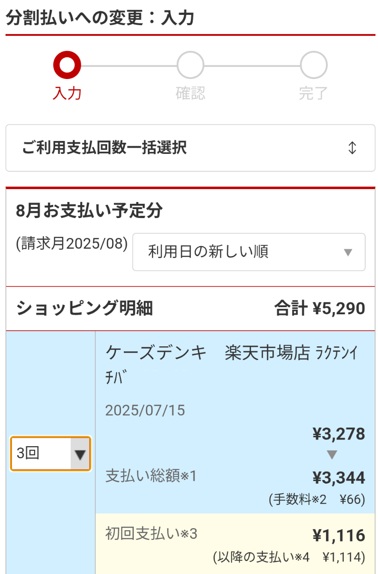
Task: Click the active 入力 step circle
Action: [x=67, y=65]
